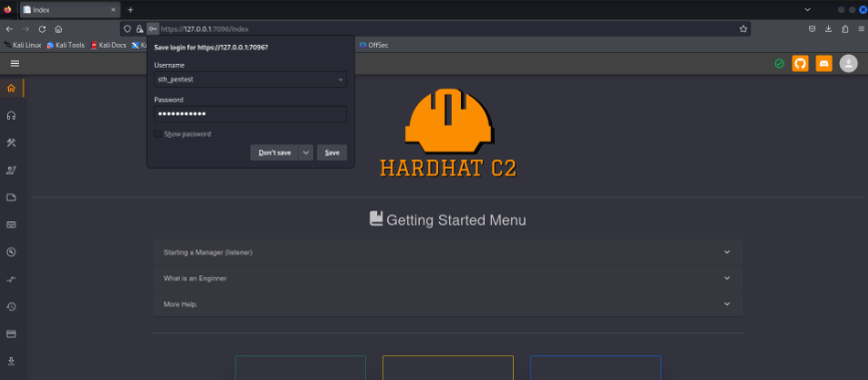868x380 pixels.
Task: Open the credit card sidebar icon
Action: point(11,334)
